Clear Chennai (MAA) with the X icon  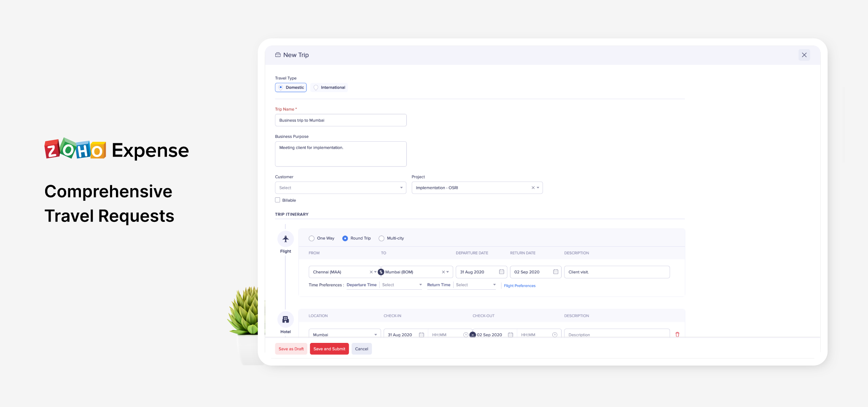pyautogui.click(x=371, y=272)
